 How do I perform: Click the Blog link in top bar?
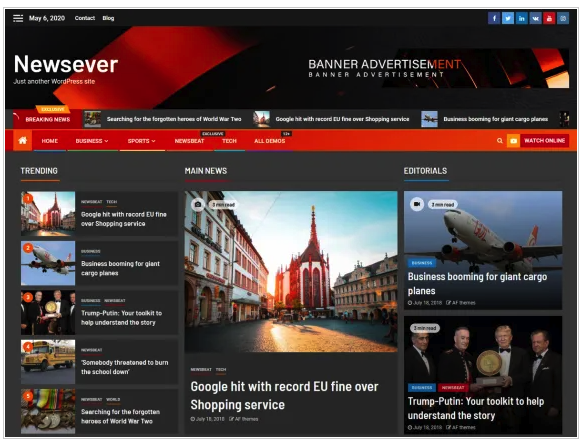pos(108,18)
